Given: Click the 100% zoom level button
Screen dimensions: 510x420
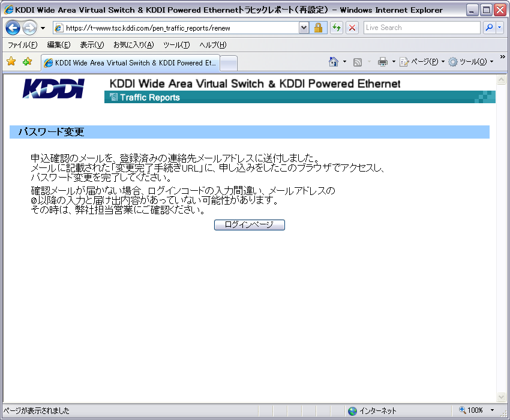Looking at the screenshot, I should click(x=471, y=410).
